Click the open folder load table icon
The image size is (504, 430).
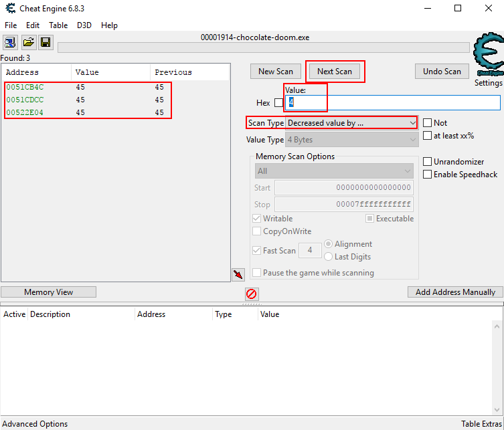(x=28, y=43)
